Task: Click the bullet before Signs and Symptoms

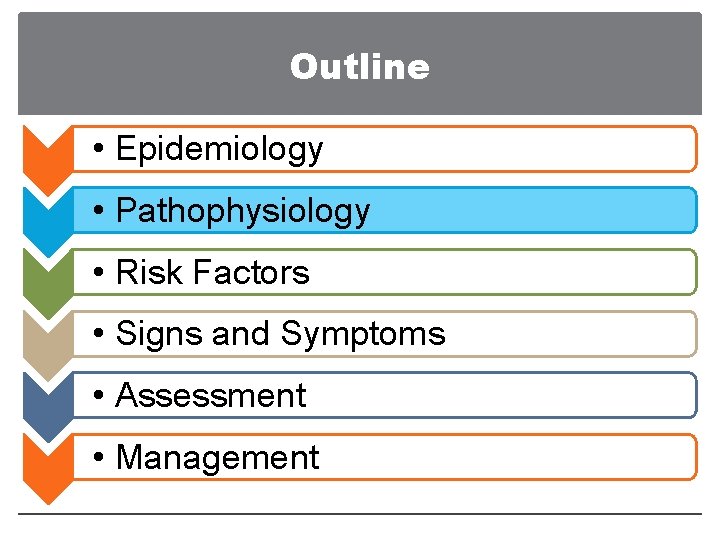Action: [99, 335]
